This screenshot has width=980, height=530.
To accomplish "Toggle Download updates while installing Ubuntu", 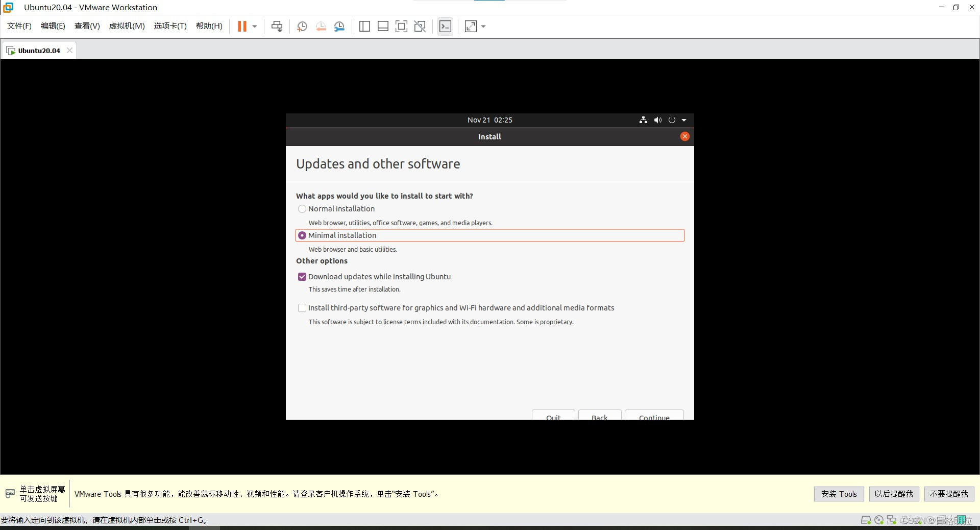I will pos(302,277).
